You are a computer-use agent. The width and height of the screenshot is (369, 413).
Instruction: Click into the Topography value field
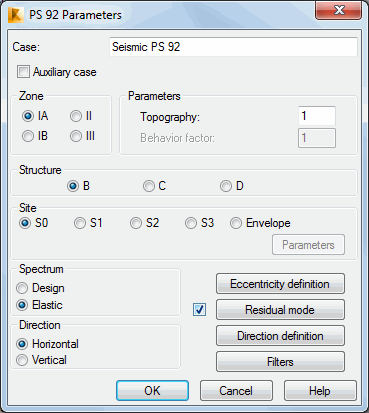pos(317,116)
